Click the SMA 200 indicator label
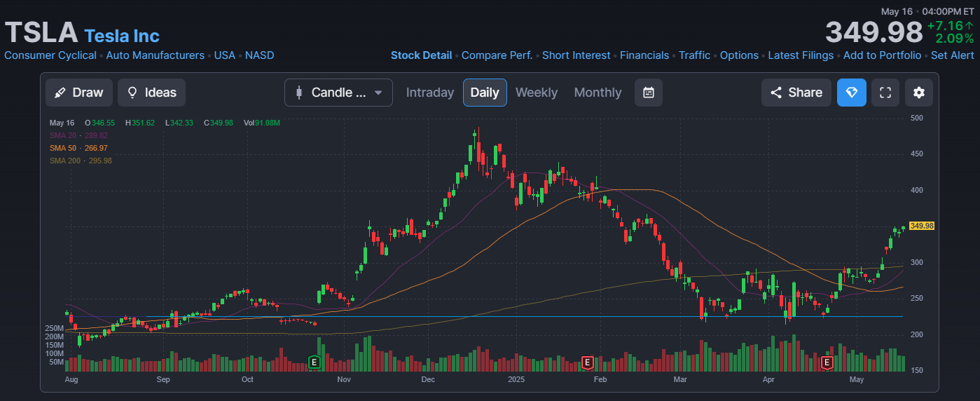 coord(81,161)
